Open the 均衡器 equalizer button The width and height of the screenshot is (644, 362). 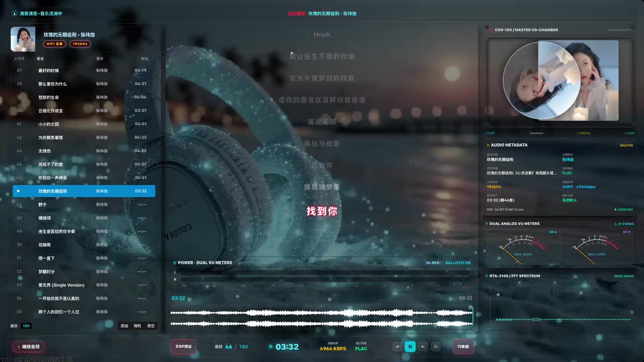(x=463, y=346)
